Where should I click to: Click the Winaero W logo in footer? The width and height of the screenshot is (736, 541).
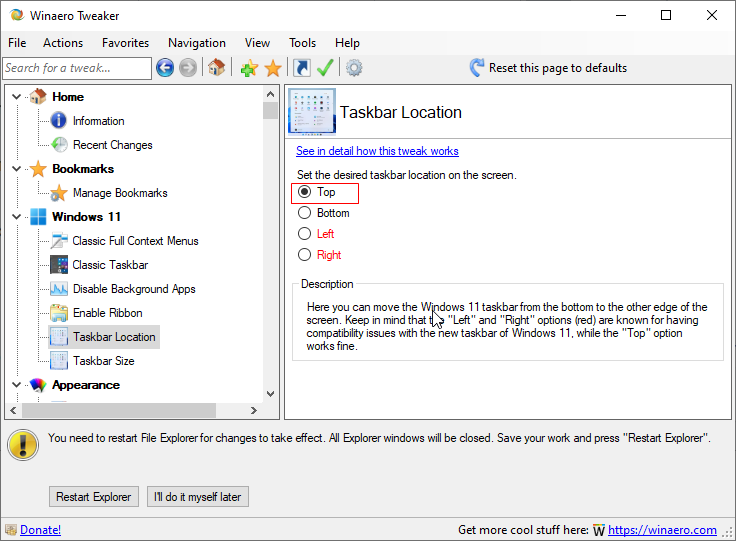(x=598, y=530)
